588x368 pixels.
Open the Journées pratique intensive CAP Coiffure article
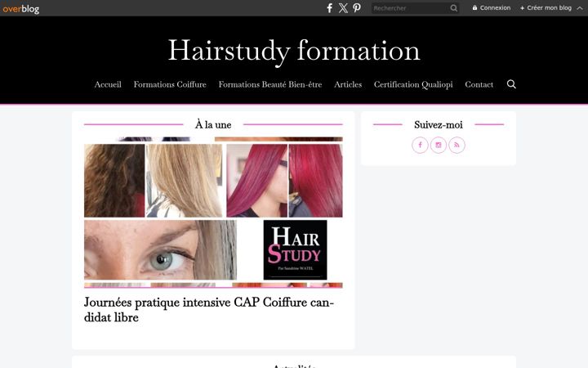coord(209,310)
